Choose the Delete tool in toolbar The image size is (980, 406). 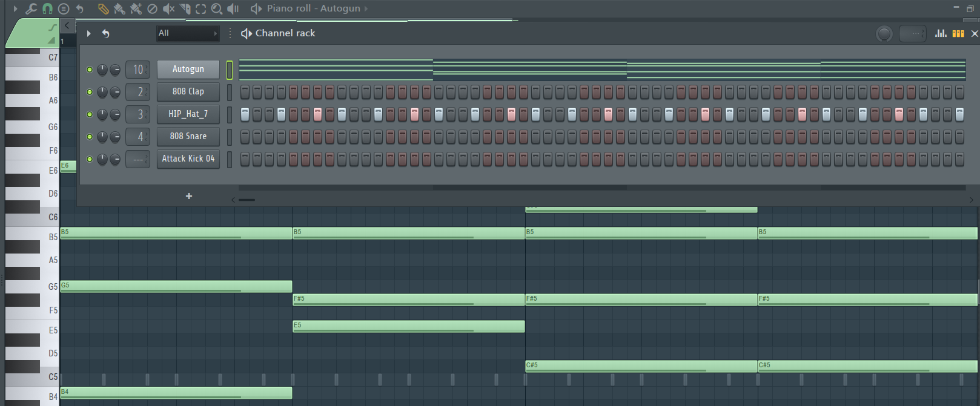coord(152,8)
